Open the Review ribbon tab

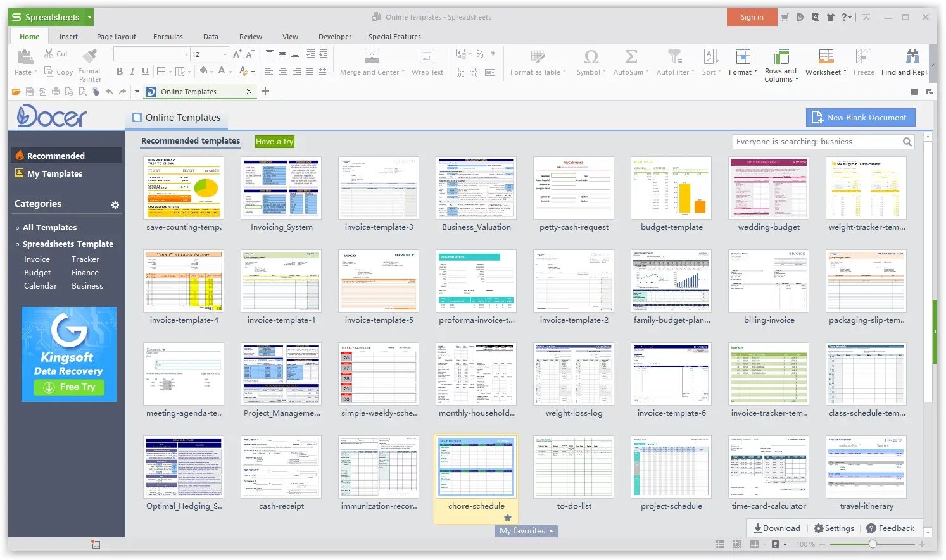(250, 36)
